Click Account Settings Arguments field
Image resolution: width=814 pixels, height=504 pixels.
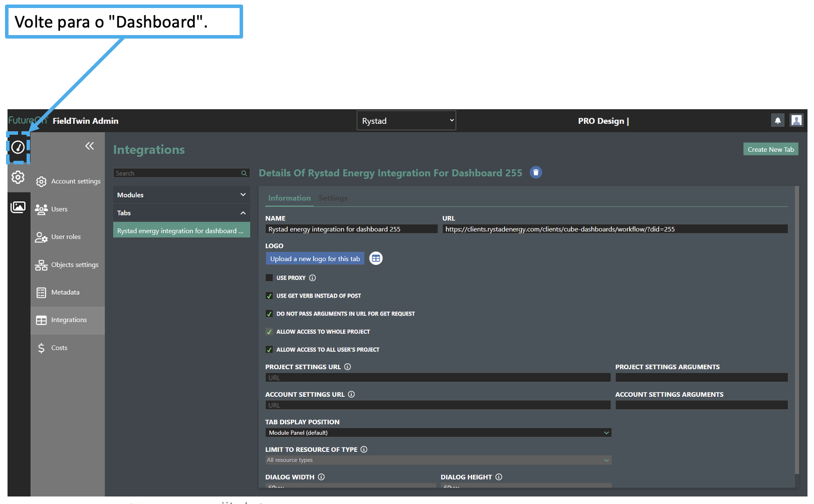pyautogui.click(x=702, y=405)
